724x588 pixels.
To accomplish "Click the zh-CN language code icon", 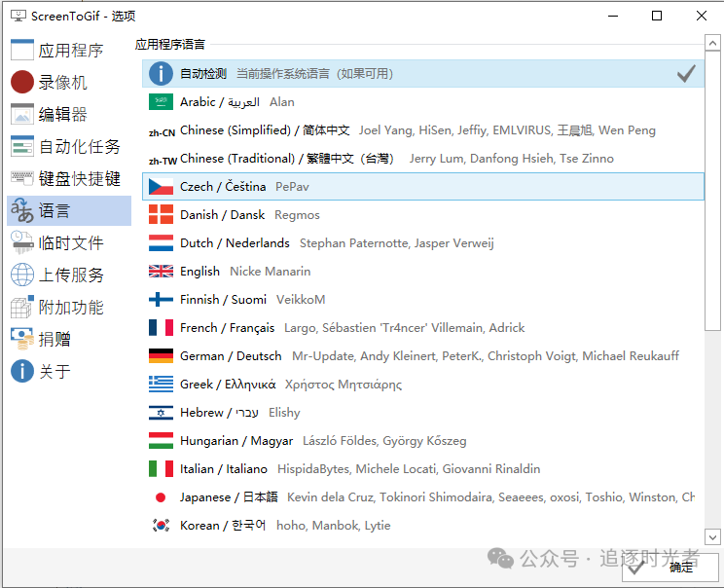I will pos(162,132).
